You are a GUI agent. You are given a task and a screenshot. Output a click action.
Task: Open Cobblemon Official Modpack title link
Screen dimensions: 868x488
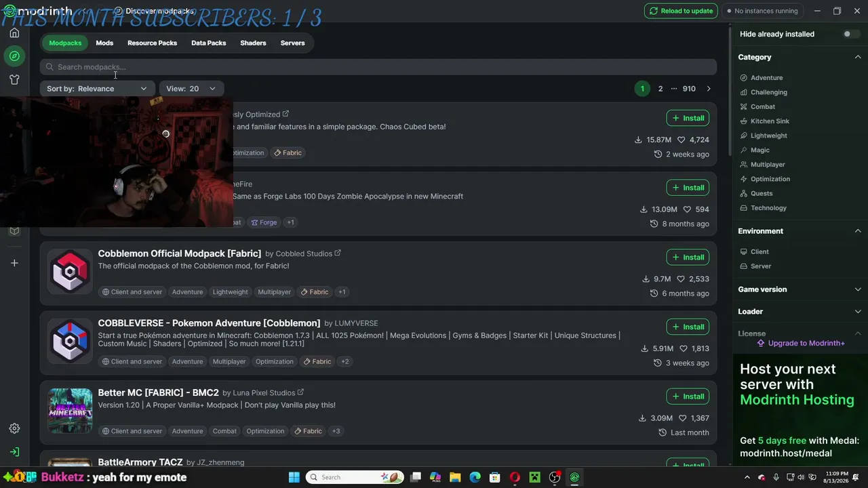[179, 253]
